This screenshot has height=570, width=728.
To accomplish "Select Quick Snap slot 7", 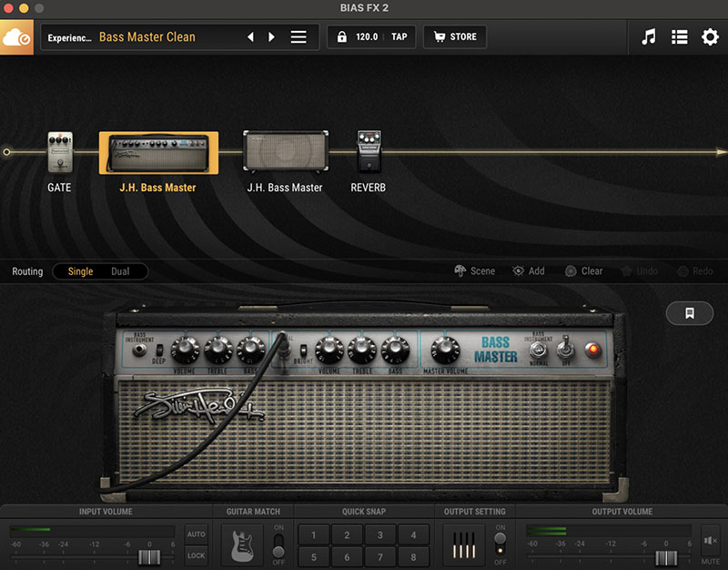I will [380, 557].
